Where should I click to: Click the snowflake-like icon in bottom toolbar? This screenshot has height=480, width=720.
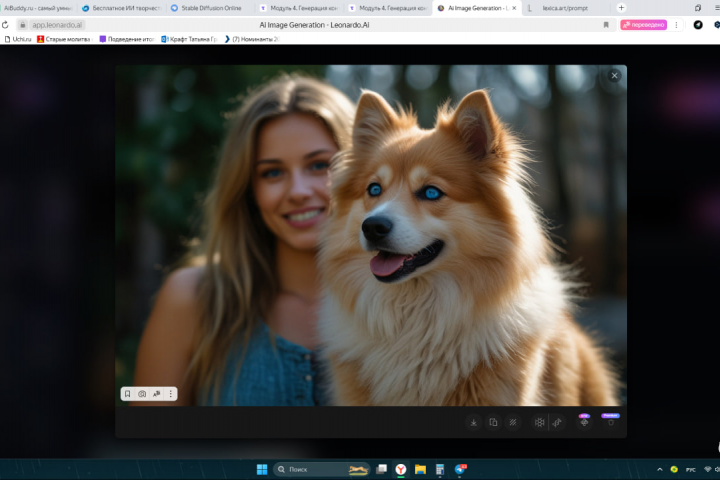(540, 422)
